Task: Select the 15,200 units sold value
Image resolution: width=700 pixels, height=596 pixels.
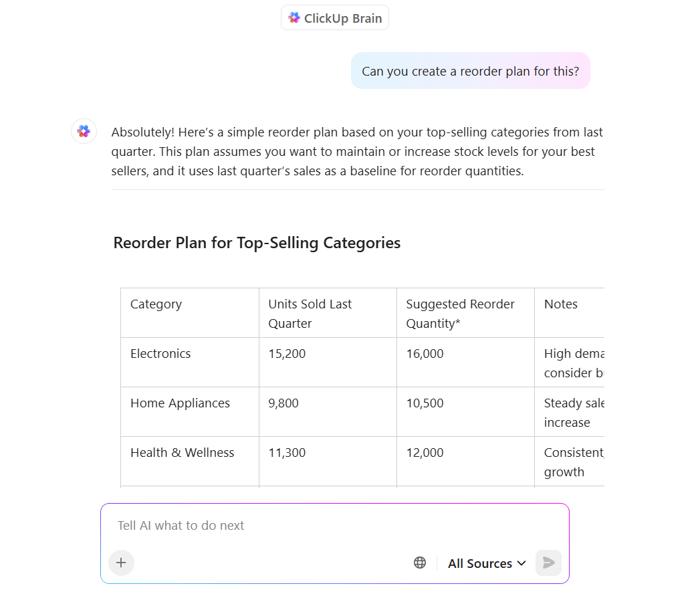Action: coord(287,354)
